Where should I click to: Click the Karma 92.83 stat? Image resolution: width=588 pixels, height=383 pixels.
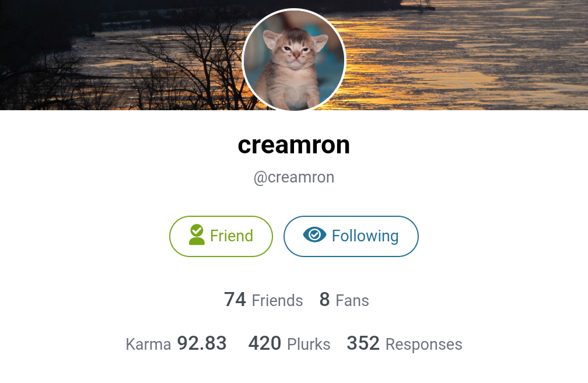click(x=176, y=343)
